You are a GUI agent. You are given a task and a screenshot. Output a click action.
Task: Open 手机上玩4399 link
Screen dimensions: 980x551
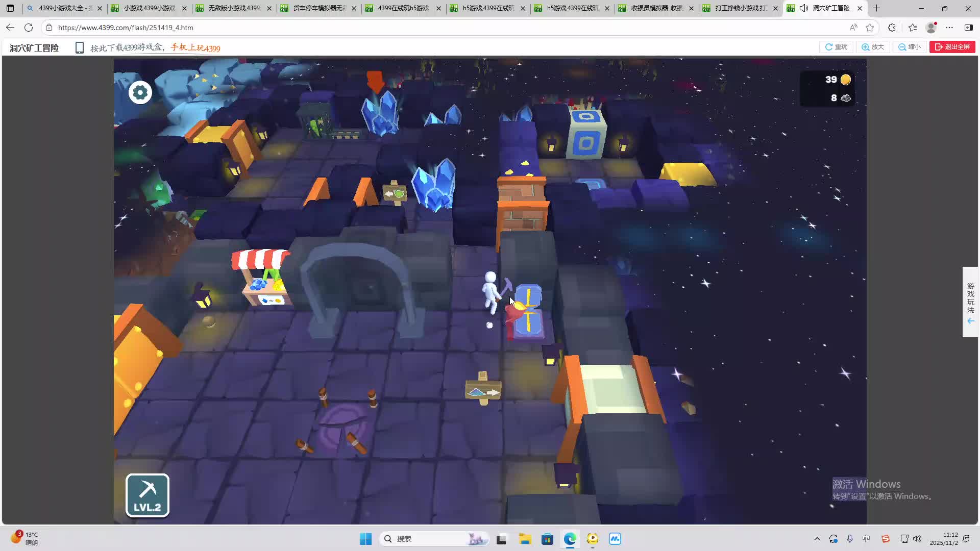195,48
